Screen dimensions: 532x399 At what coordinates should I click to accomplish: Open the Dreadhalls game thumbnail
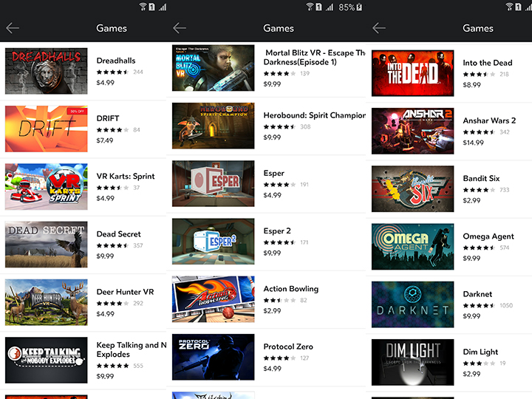46,71
